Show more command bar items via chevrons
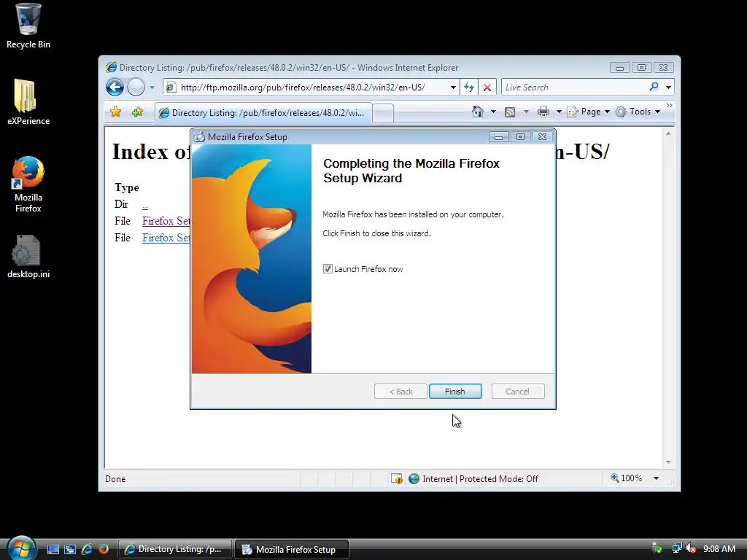This screenshot has width=747, height=560. [670, 105]
